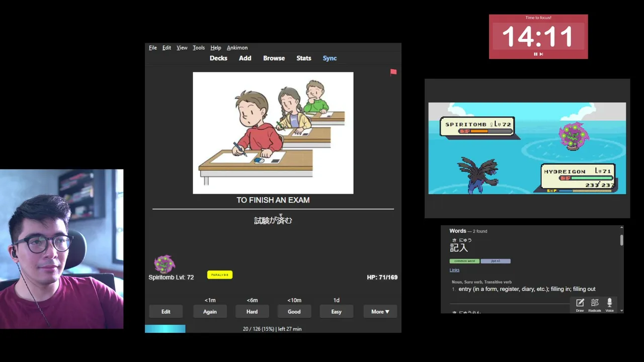Answer the card with Again
Screen dimensions: 644x362
point(210,312)
